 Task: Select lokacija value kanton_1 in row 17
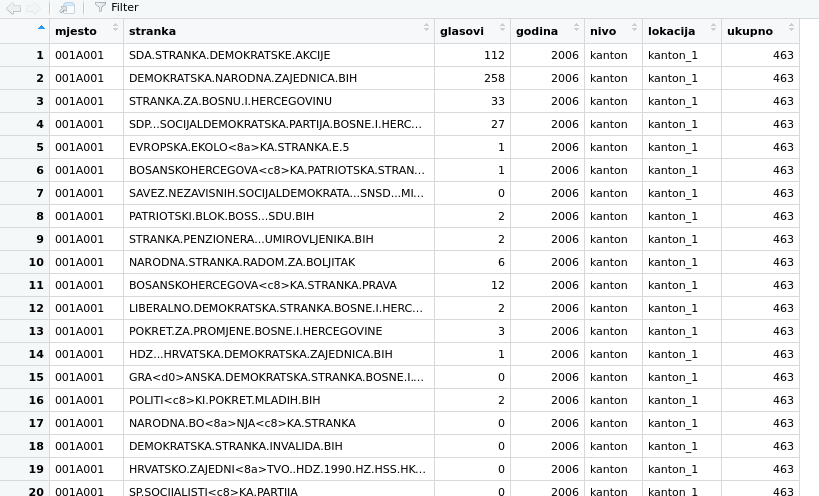(682, 423)
